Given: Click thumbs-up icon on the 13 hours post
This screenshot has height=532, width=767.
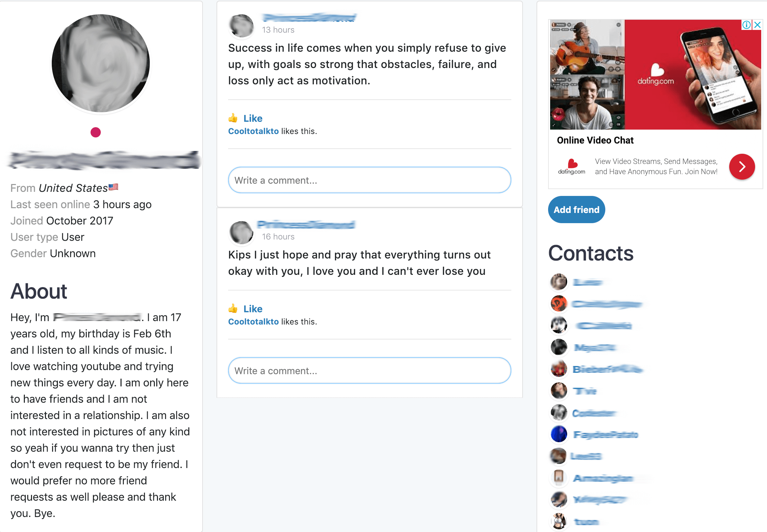Looking at the screenshot, I should (233, 118).
